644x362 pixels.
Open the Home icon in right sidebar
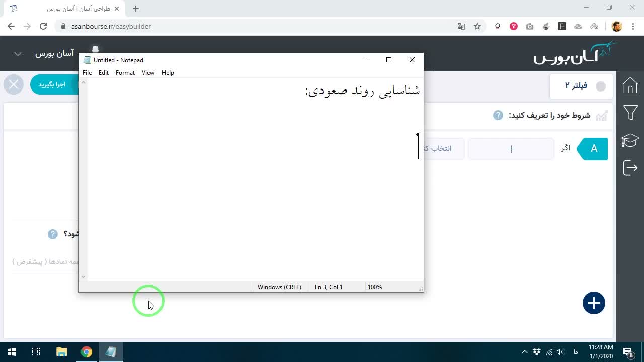coord(630,85)
